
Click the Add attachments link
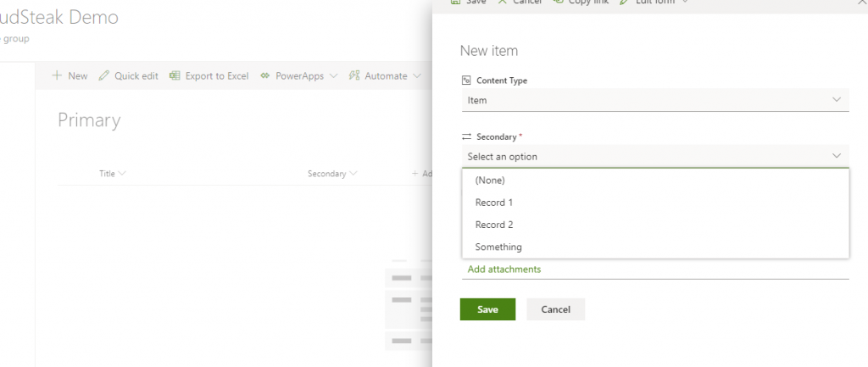(504, 269)
